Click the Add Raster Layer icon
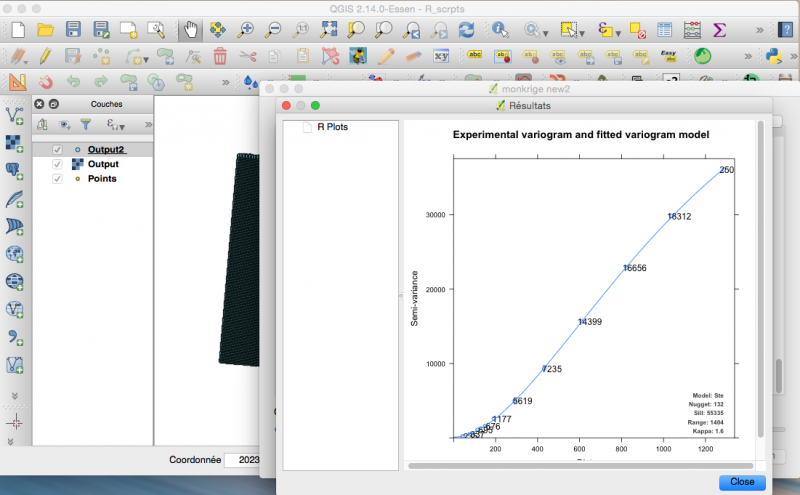 [15, 142]
